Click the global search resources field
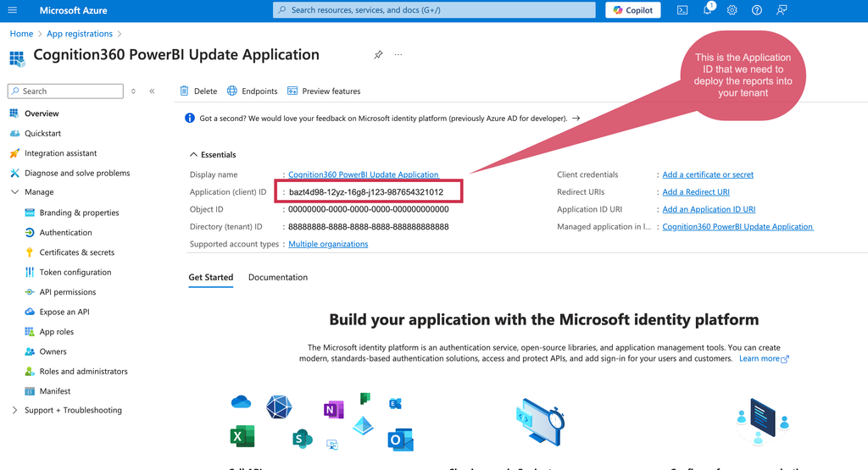The height and width of the screenshot is (470, 868). 434,10
